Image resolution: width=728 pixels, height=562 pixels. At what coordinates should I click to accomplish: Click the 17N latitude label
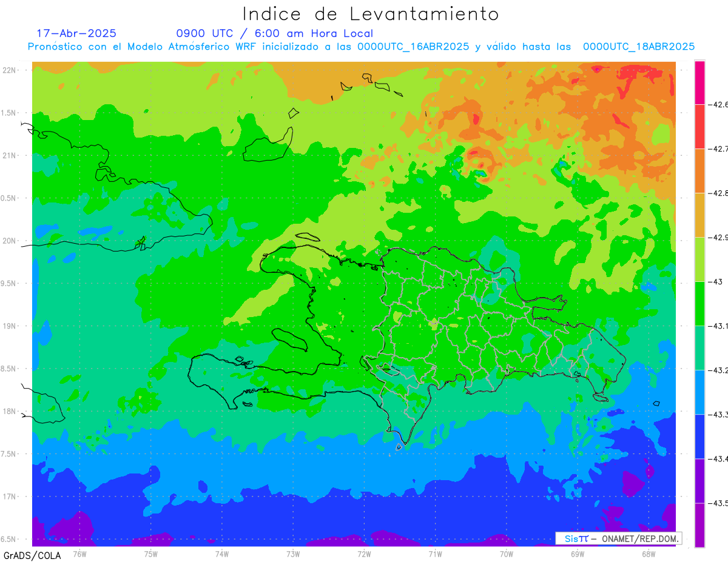(x=10, y=497)
